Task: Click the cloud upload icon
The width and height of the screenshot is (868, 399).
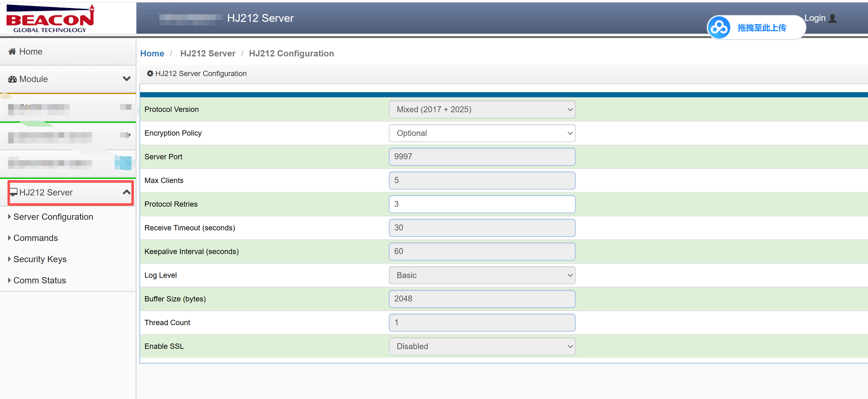Action: [719, 28]
